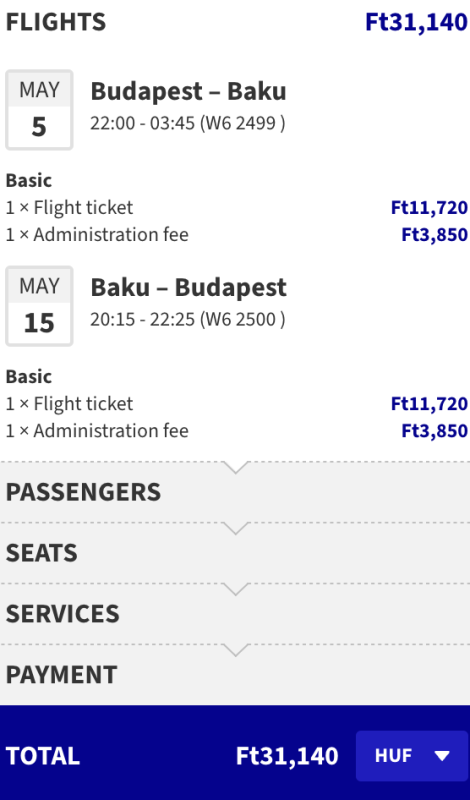This screenshot has width=470, height=800.
Task: Open the HUF currency dropdown
Action: point(412,756)
